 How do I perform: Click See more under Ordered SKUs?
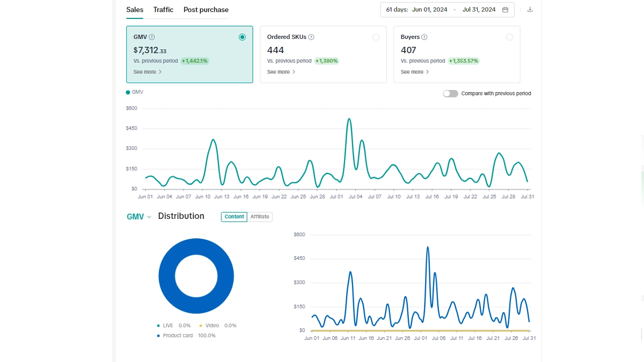click(x=281, y=72)
